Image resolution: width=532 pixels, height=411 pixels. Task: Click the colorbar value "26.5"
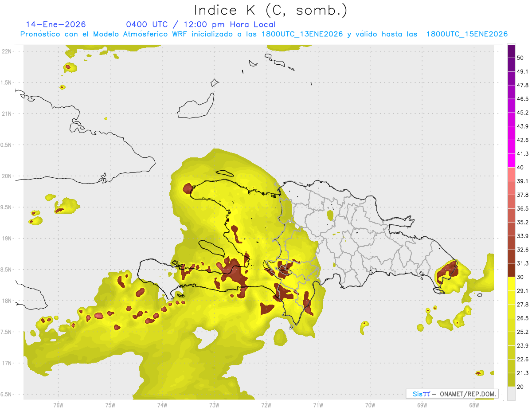click(x=523, y=318)
